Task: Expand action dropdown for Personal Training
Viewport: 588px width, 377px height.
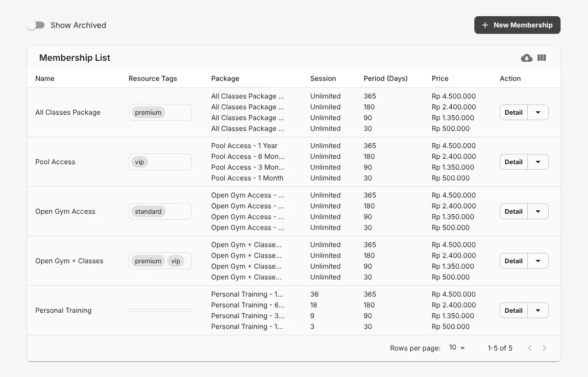Action: pyautogui.click(x=538, y=310)
